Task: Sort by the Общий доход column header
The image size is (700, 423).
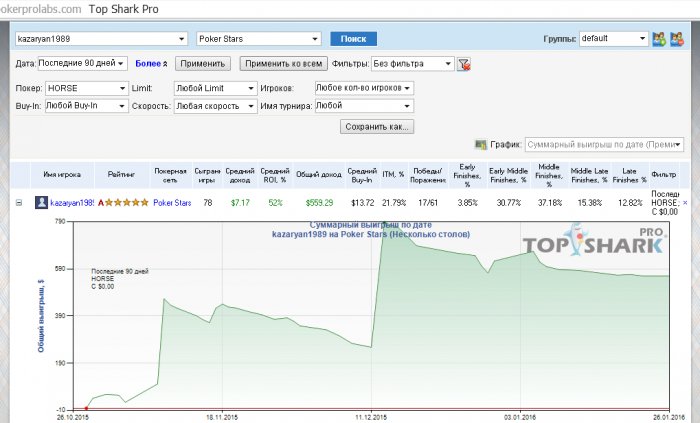Action: tap(319, 174)
